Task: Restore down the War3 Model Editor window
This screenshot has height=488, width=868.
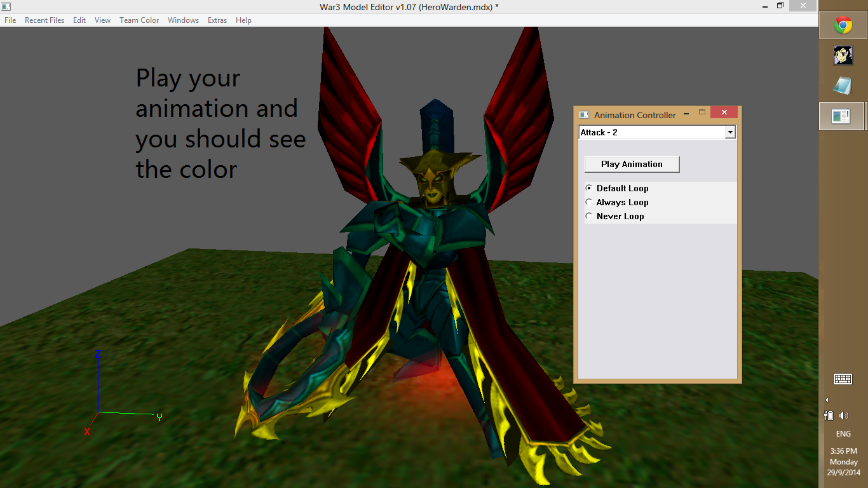Action: click(x=780, y=6)
